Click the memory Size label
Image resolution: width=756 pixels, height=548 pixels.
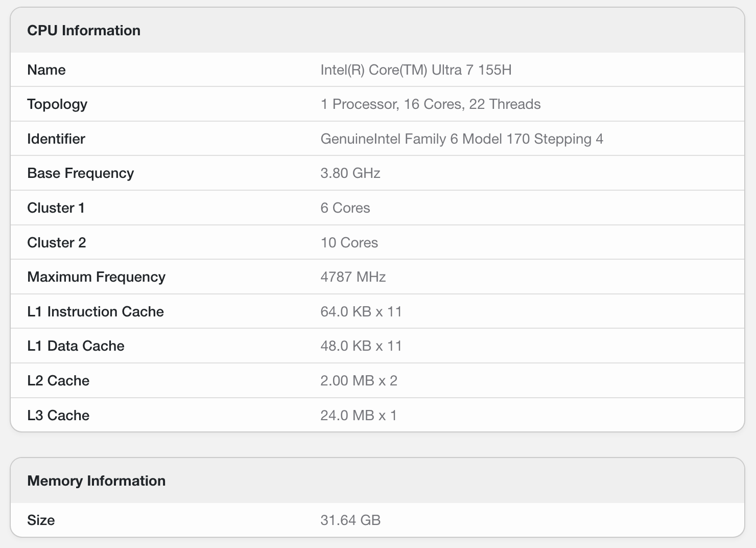click(41, 520)
